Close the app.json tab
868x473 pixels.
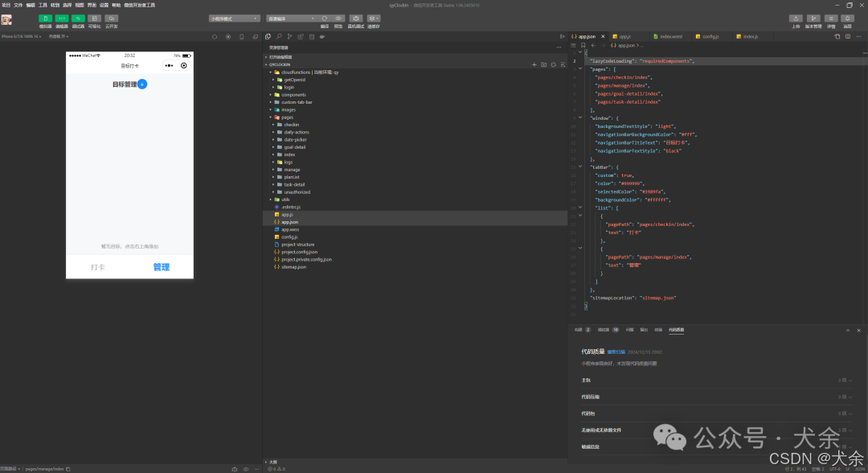pyautogui.click(x=603, y=36)
